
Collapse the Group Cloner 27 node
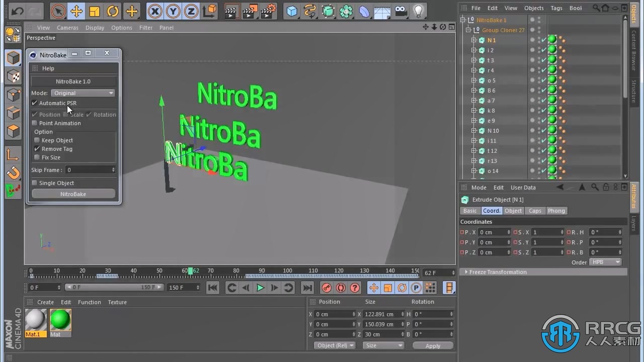pyautogui.click(x=468, y=30)
